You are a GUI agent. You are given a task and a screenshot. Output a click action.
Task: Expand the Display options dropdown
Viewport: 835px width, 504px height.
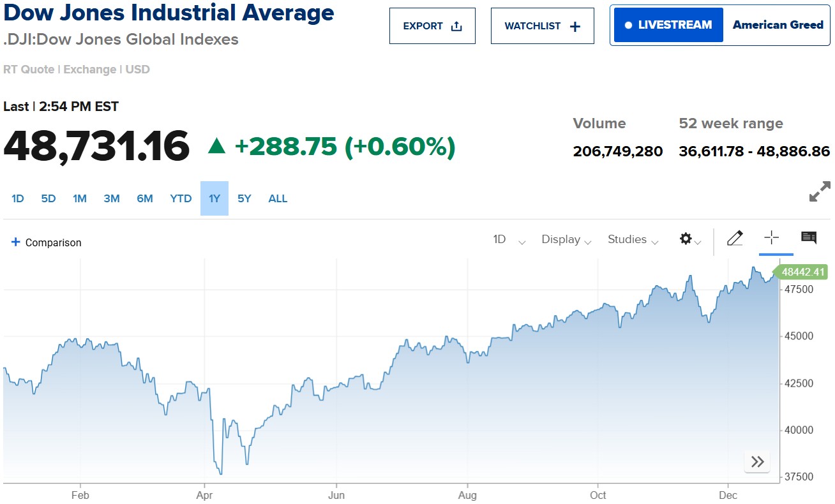coord(566,239)
